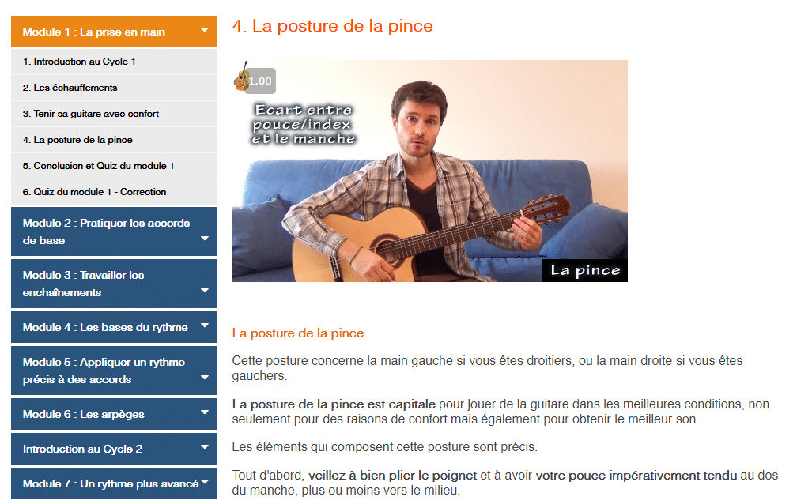Expand Module 4 arrow icon
The width and height of the screenshot is (812, 504).
[205, 325]
